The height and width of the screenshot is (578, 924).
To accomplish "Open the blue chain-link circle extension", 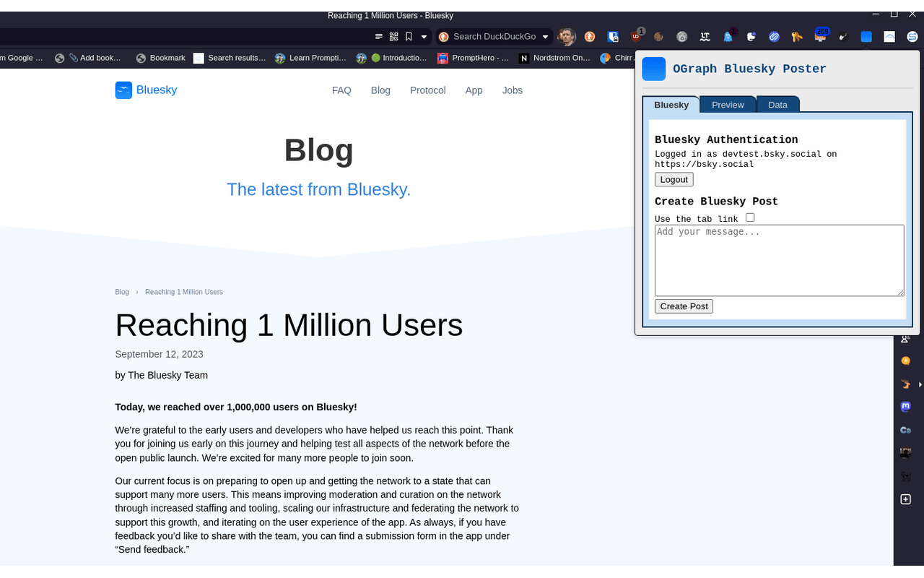I will (775, 37).
